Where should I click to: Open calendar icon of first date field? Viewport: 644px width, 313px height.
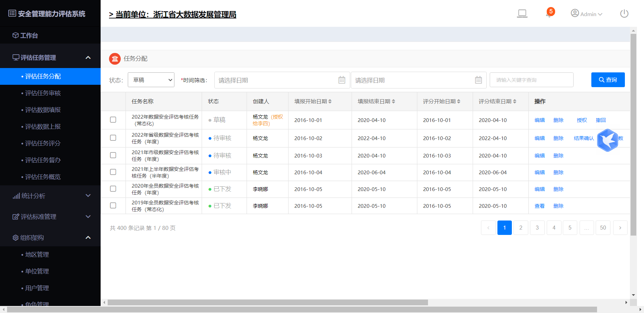(342, 80)
